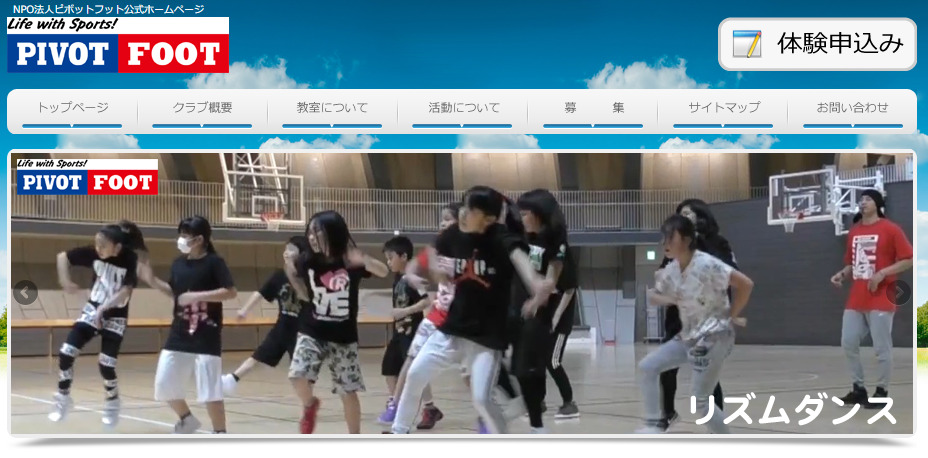Go to お問い合わせ contact page
This screenshot has height=458, width=928.
click(852, 111)
